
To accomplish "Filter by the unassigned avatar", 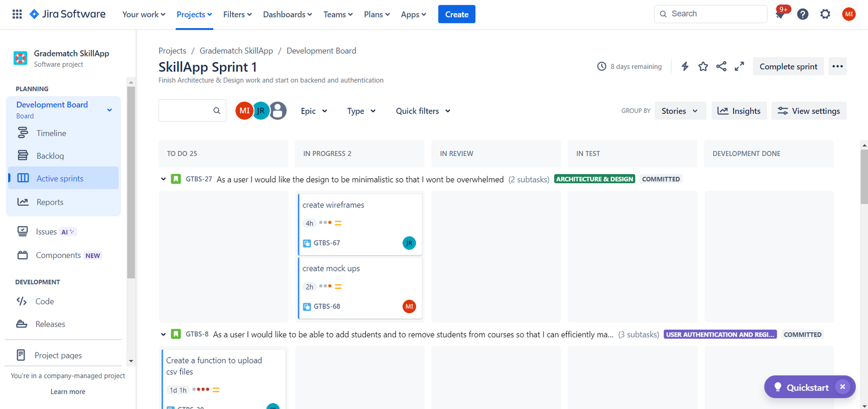I will 278,111.
